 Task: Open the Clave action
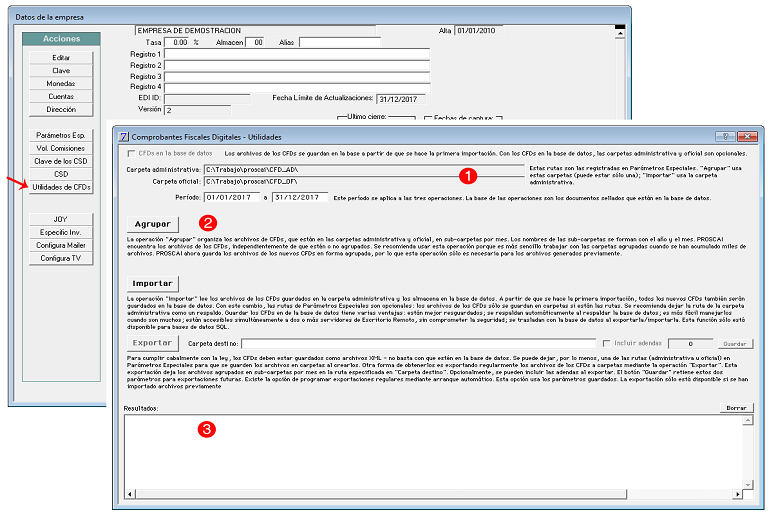[61, 70]
